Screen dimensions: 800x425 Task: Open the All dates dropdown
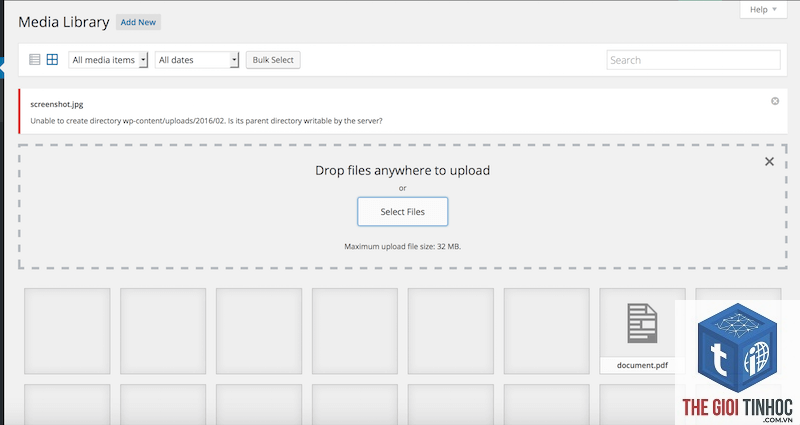click(x=197, y=60)
